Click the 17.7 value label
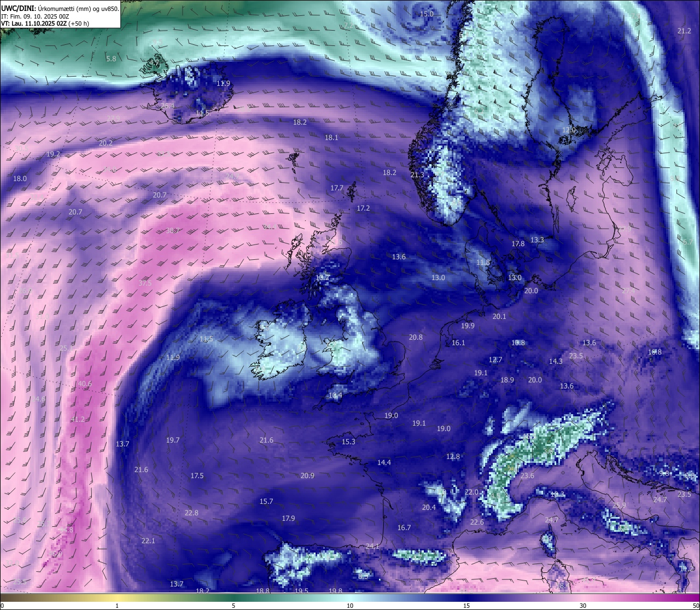Image resolution: width=700 pixels, height=610 pixels. (337, 188)
